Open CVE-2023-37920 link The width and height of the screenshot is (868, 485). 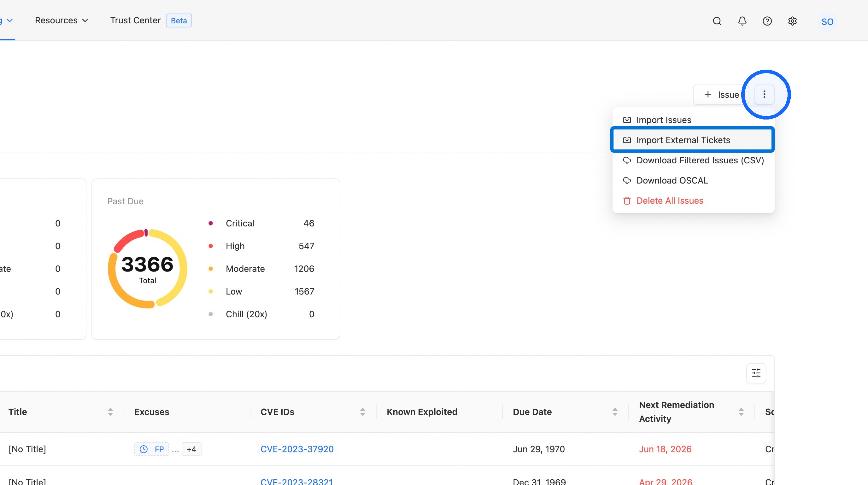[297, 449]
